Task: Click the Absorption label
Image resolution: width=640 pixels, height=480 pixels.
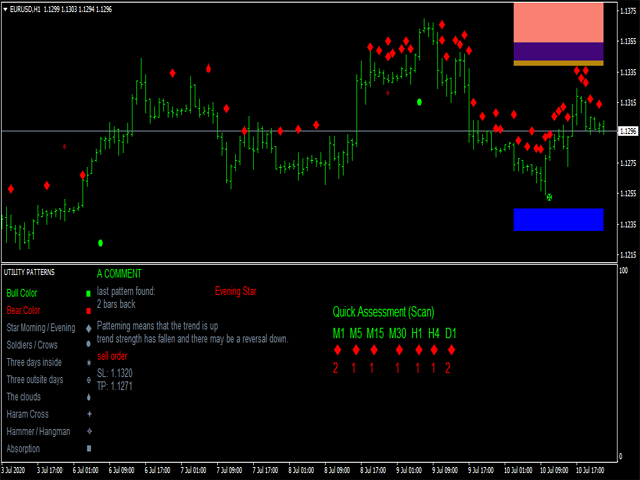Action: tap(23, 449)
